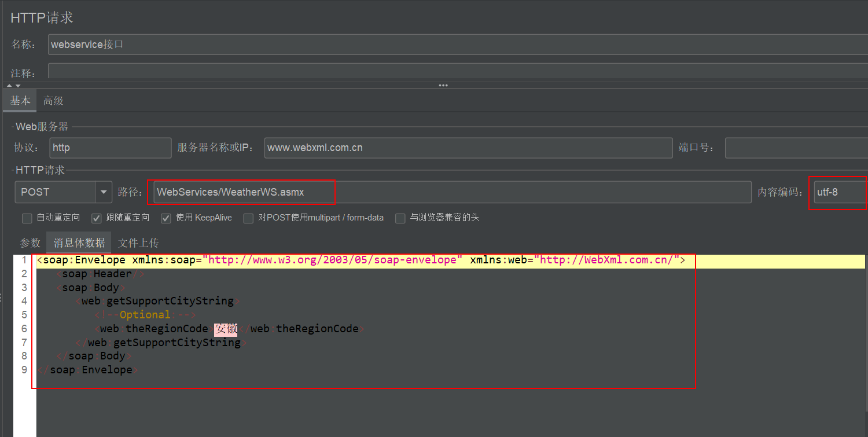Click the pane divider handle with three dots
868x437 pixels.
[x=443, y=85]
